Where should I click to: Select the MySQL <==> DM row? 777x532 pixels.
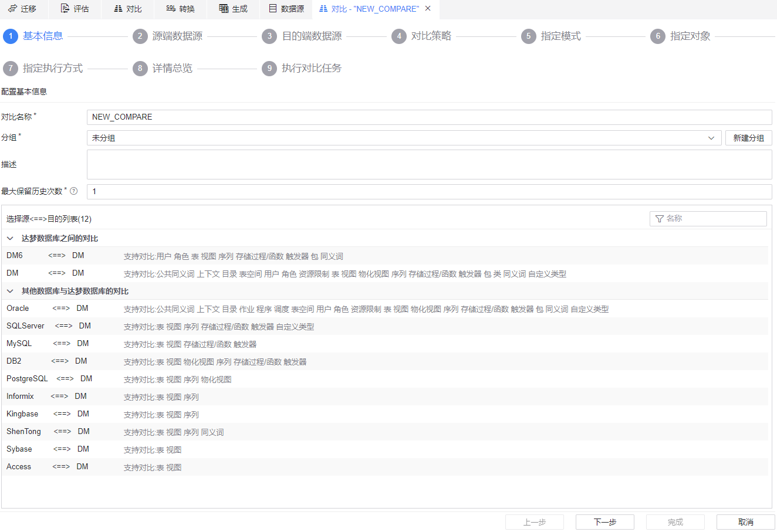coord(385,344)
